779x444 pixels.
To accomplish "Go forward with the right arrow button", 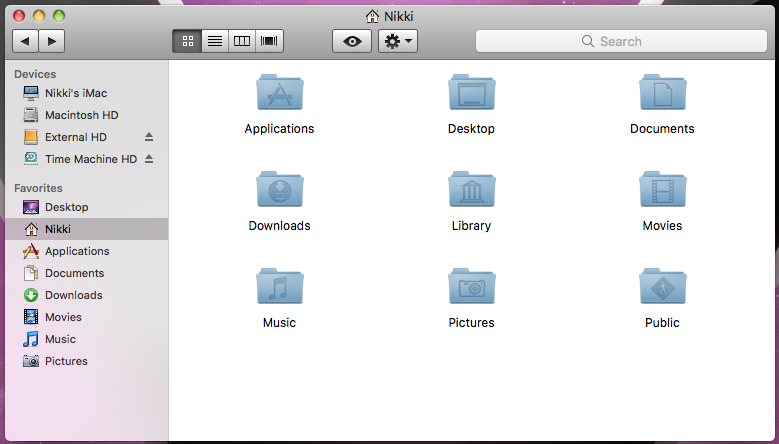I will click(x=52, y=41).
